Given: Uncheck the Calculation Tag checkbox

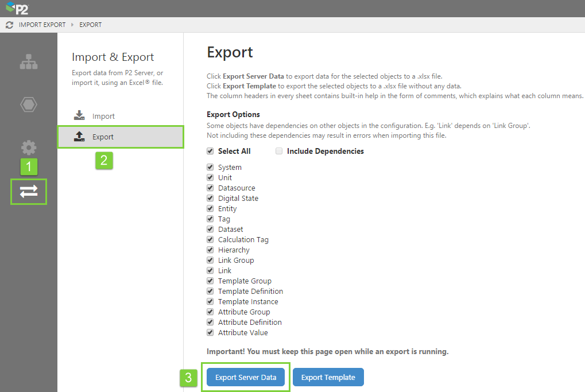Looking at the screenshot, I should pyautogui.click(x=210, y=239).
